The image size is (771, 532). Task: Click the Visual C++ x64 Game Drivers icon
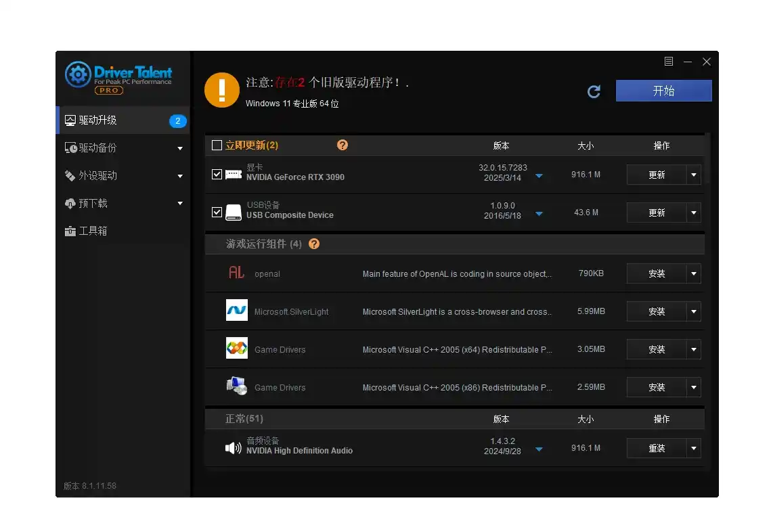tap(236, 348)
